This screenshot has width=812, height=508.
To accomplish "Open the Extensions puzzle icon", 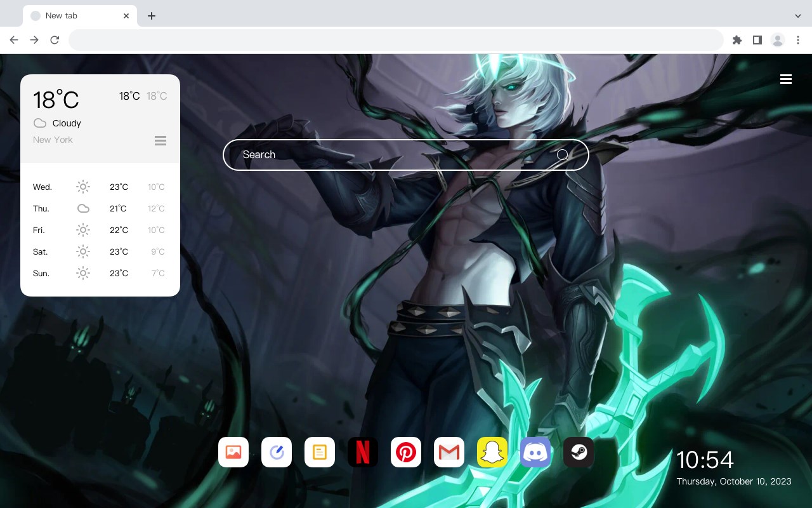I will tap(737, 40).
